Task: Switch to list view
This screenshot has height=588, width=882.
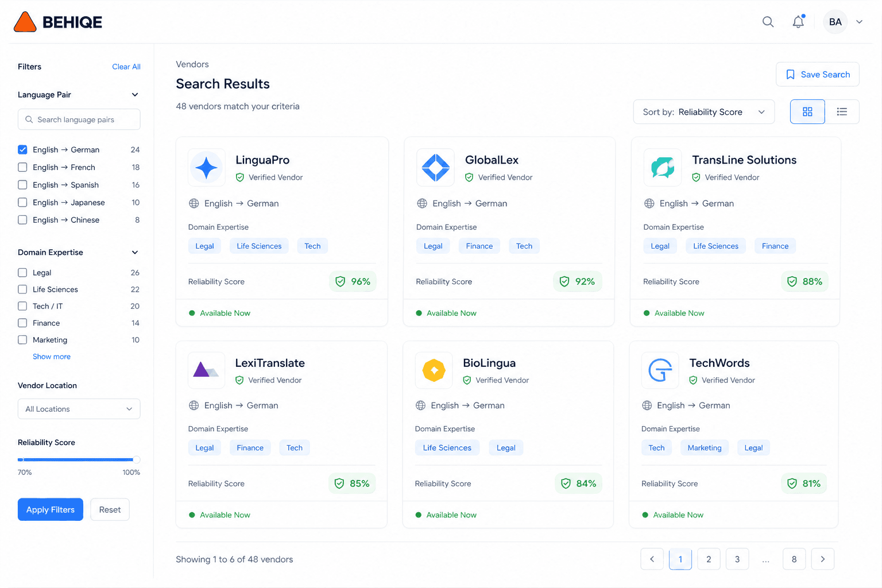Action: pyautogui.click(x=842, y=111)
